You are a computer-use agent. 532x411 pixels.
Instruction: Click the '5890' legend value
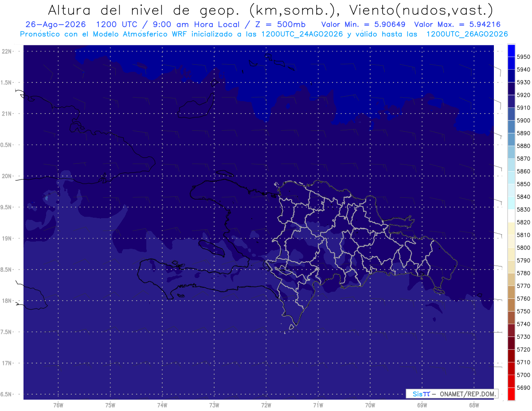click(x=524, y=133)
